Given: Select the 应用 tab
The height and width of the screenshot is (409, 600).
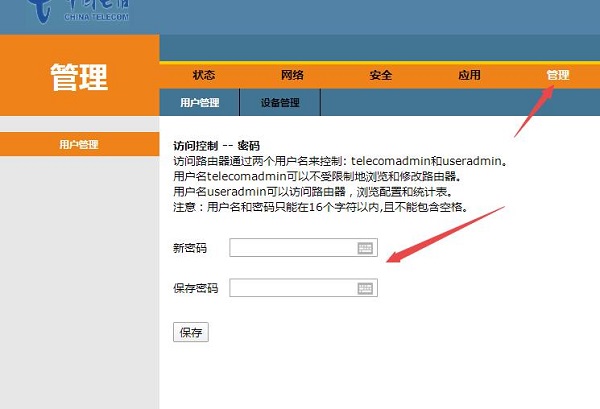Looking at the screenshot, I should (469, 75).
